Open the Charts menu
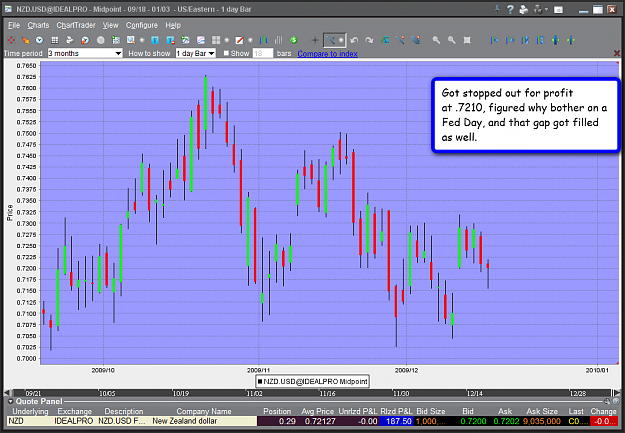This screenshot has height=433, width=625. click(x=38, y=25)
